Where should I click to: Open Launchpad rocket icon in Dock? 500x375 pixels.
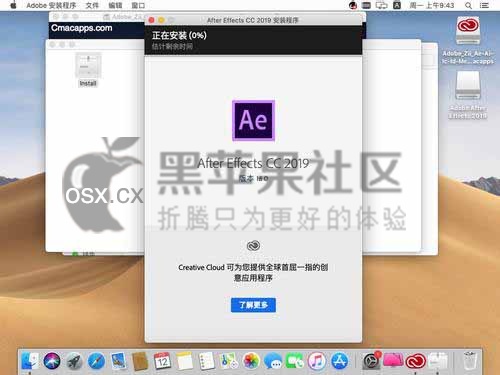click(74, 361)
